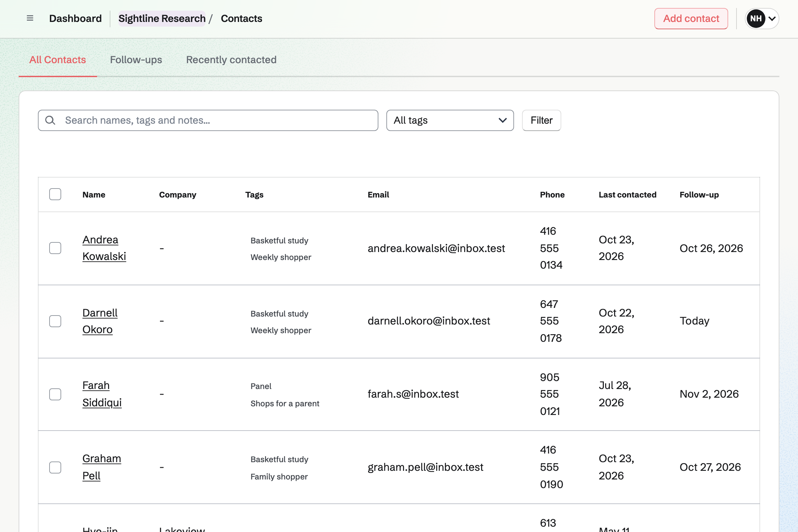Click darnell.okoro@inbox.test email
The height and width of the screenshot is (532, 798).
coord(429,321)
